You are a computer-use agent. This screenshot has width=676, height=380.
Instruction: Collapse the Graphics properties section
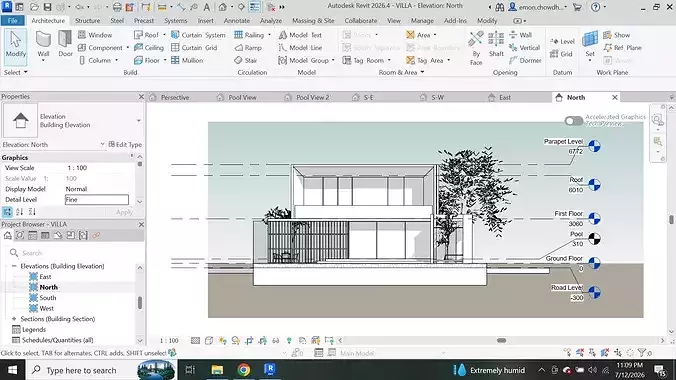coord(131,157)
